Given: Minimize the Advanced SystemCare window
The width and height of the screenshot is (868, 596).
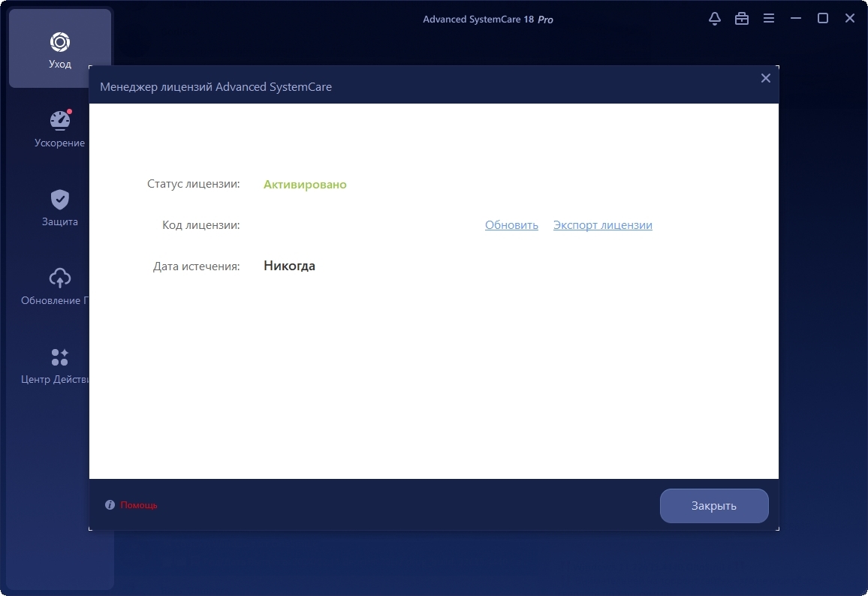Looking at the screenshot, I should (x=796, y=18).
